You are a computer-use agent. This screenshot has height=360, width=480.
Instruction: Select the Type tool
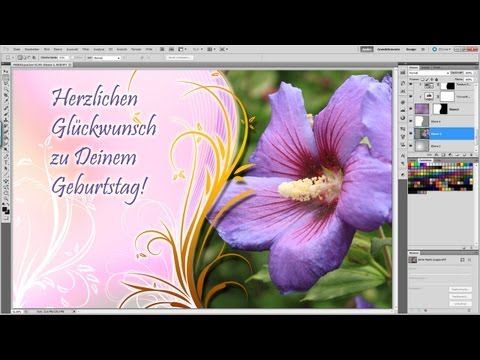point(6,162)
